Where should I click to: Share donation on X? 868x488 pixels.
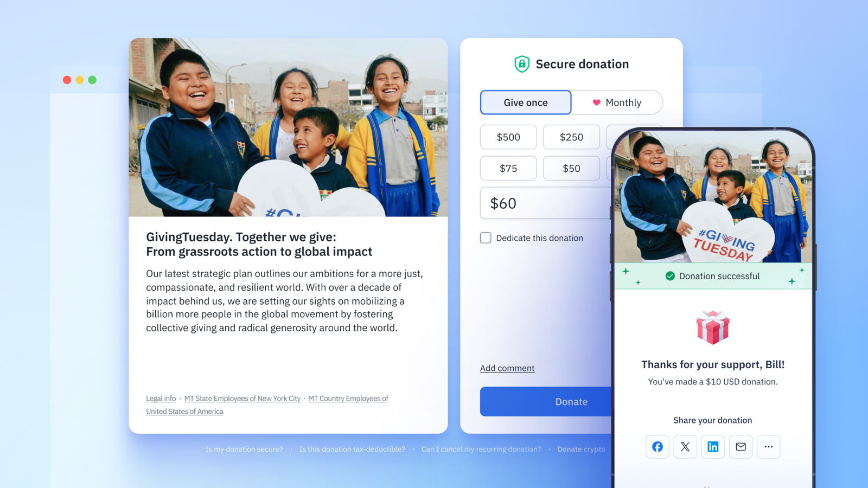click(685, 447)
